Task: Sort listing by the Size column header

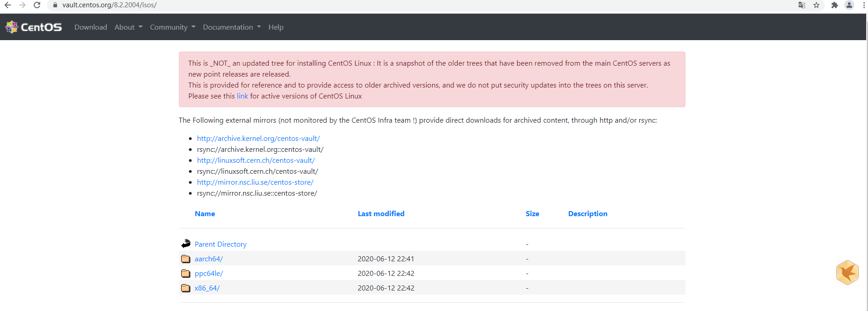Action: click(532, 213)
